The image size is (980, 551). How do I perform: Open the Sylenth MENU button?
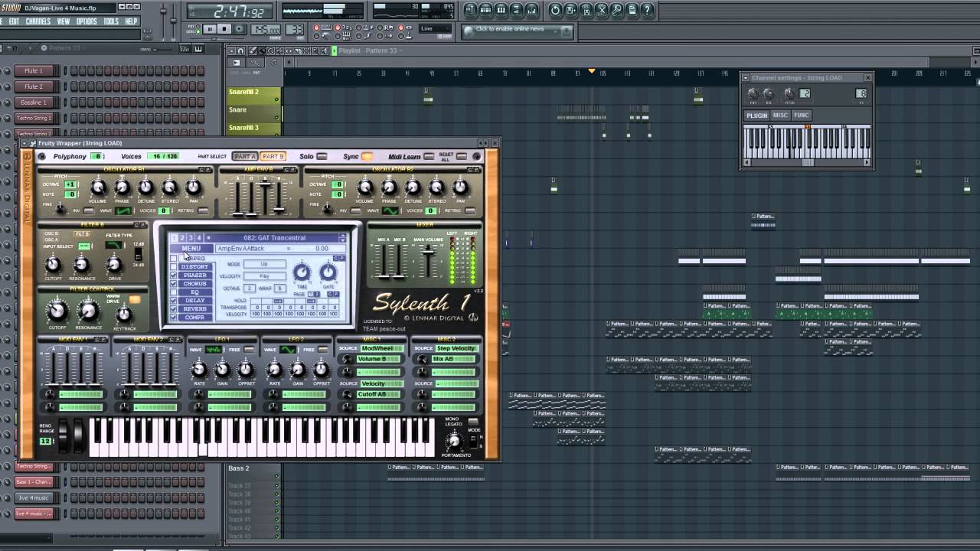(191, 248)
